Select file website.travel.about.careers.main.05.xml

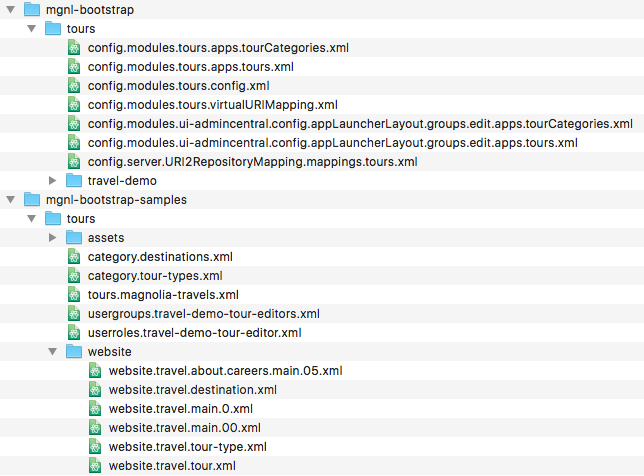coord(225,371)
